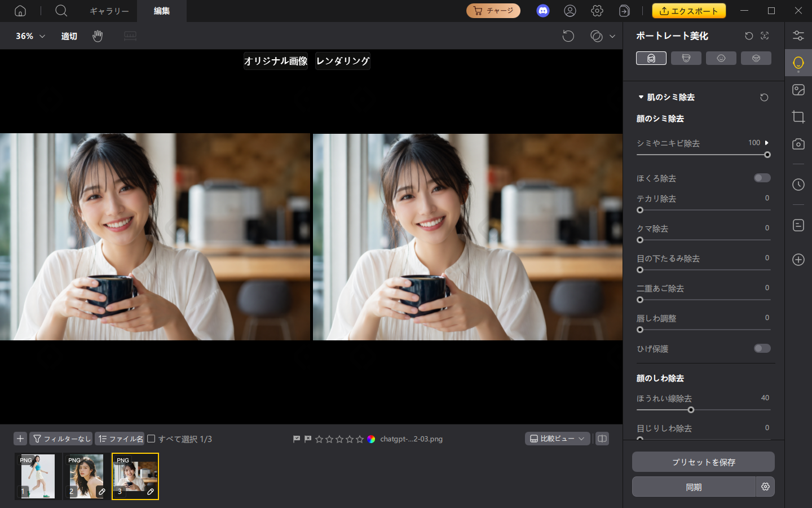Click the face recognition icon near ポートレート美化
812x508 pixels.
765,36
